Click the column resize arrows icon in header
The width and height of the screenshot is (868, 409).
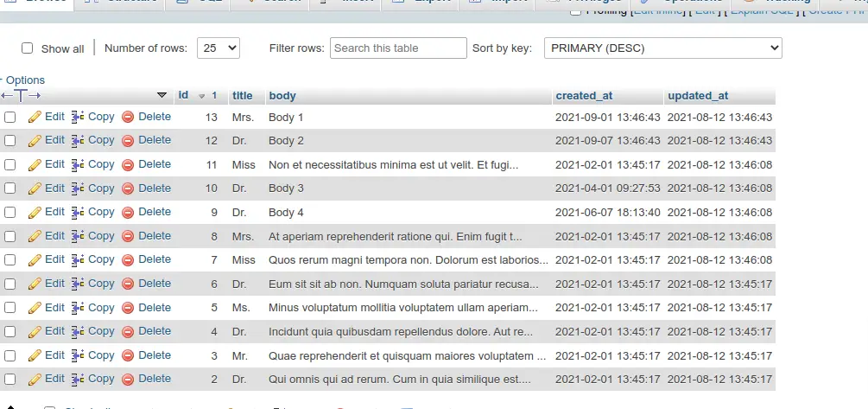coord(21,95)
